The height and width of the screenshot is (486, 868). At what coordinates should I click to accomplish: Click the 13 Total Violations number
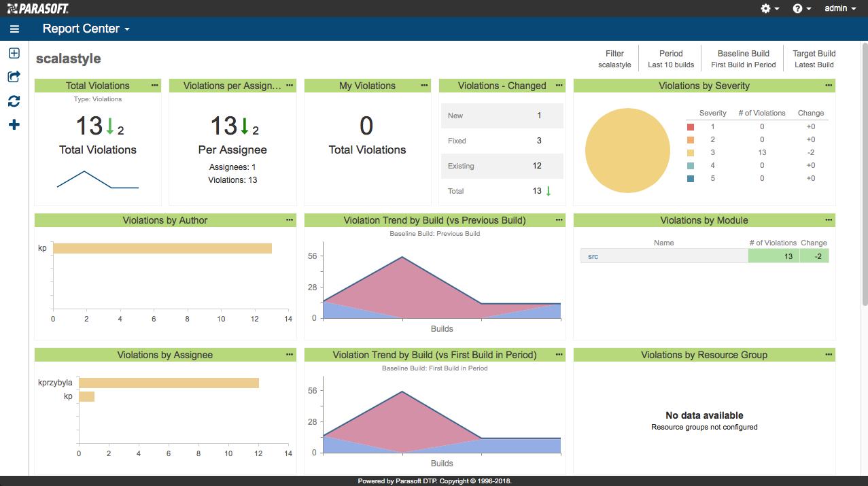point(89,126)
